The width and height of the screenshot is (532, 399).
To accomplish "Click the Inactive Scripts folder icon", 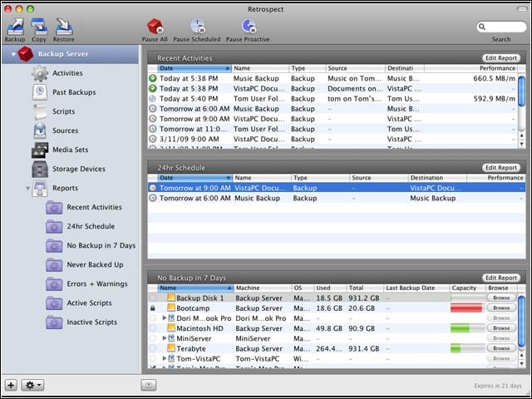I will 54,323.
